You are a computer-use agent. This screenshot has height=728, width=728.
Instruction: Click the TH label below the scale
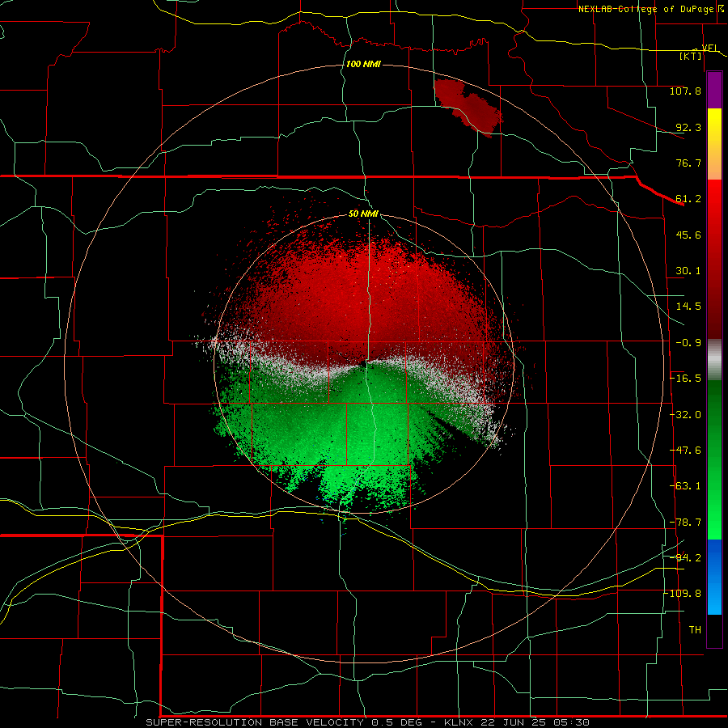[695, 630]
